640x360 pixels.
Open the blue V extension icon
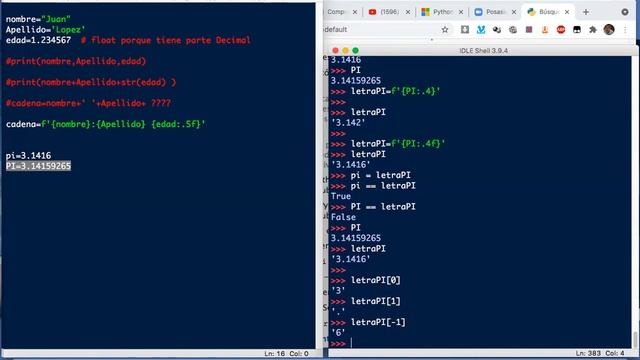pyautogui.click(x=481, y=29)
